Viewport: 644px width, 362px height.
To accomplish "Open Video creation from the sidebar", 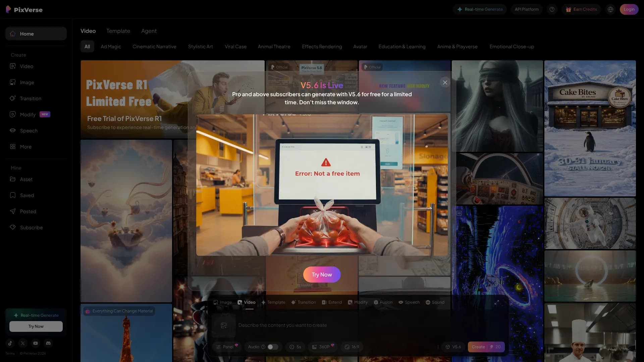I will coord(36,66).
